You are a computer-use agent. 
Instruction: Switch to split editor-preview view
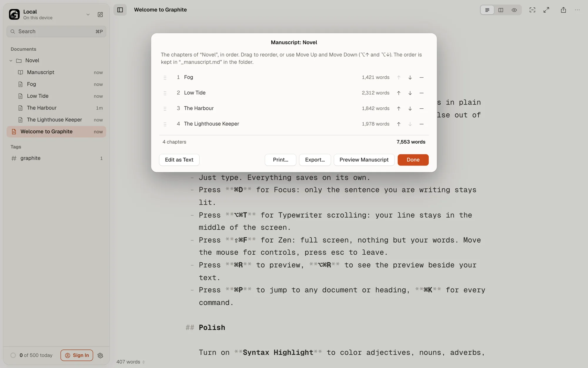[x=501, y=10]
